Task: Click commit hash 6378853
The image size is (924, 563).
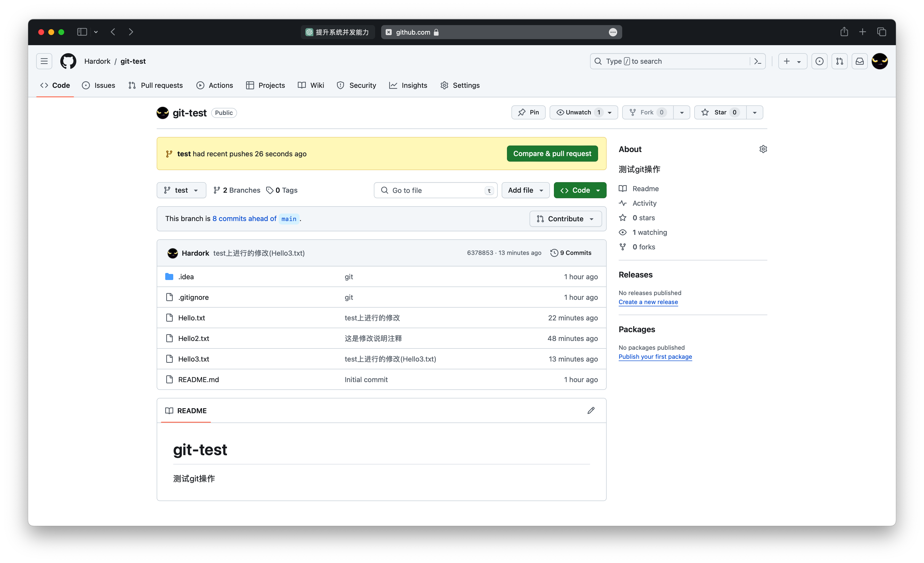Action: pyautogui.click(x=480, y=253)
